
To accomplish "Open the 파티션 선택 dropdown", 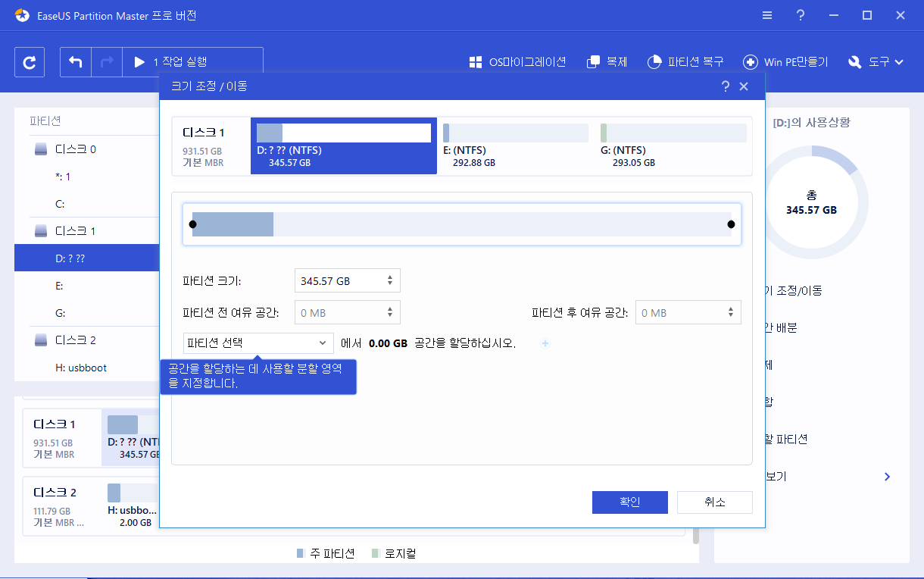I will point(258,343).
